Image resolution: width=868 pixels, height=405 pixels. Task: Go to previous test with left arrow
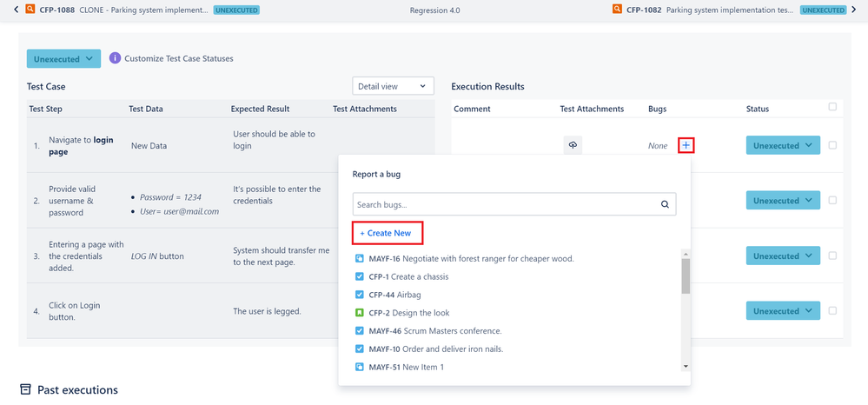[16, 10]
